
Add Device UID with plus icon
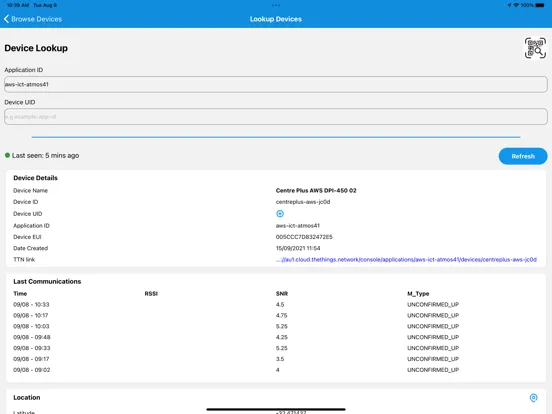pos(280,214)
